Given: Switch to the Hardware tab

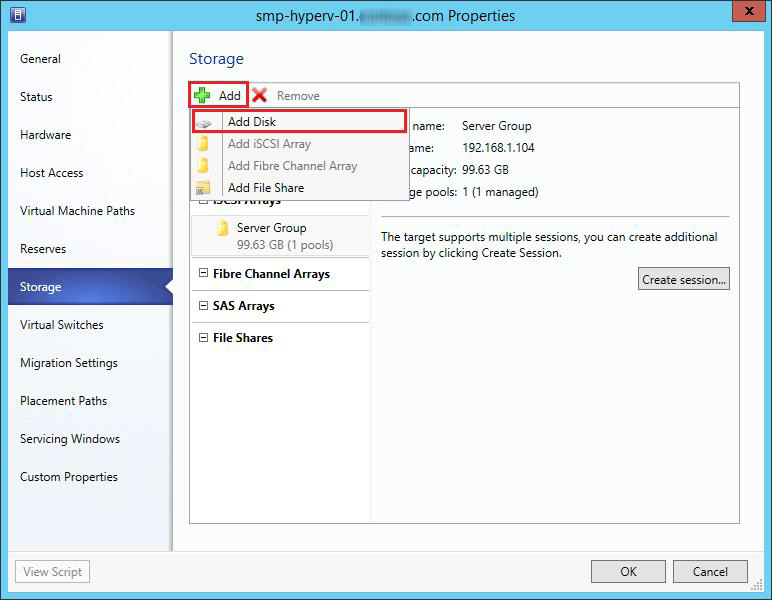Looking at the screenshot, I should click(x=46, y=135).
